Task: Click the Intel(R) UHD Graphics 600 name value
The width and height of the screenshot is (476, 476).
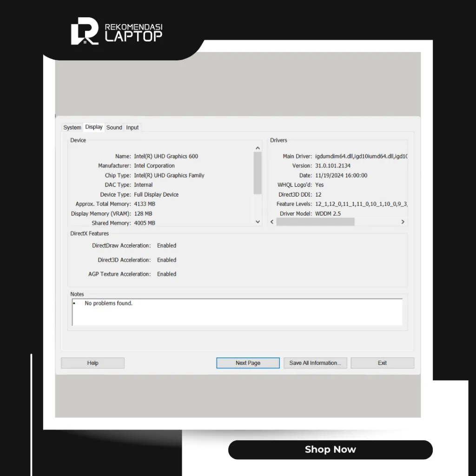Action: [165, 156]
